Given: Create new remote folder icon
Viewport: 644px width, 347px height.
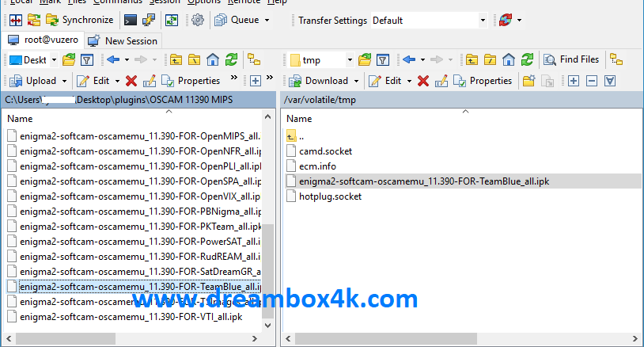Looking at the screenshot, I should [529, 81].
